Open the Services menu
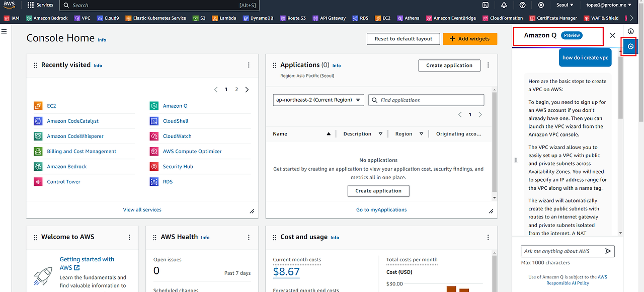Screen dimensions: 644x292 tap(40, 5)
